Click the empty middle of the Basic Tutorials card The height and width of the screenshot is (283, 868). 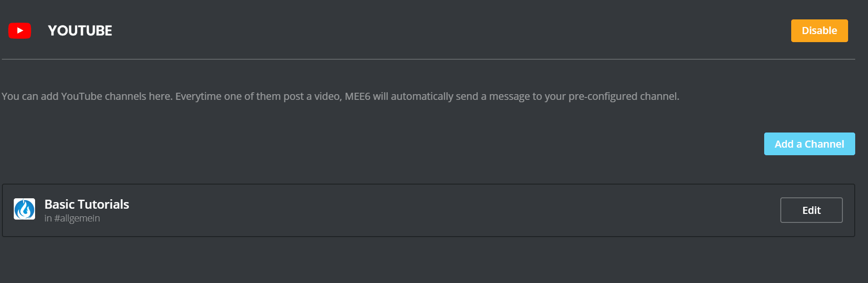pos(427,210)
